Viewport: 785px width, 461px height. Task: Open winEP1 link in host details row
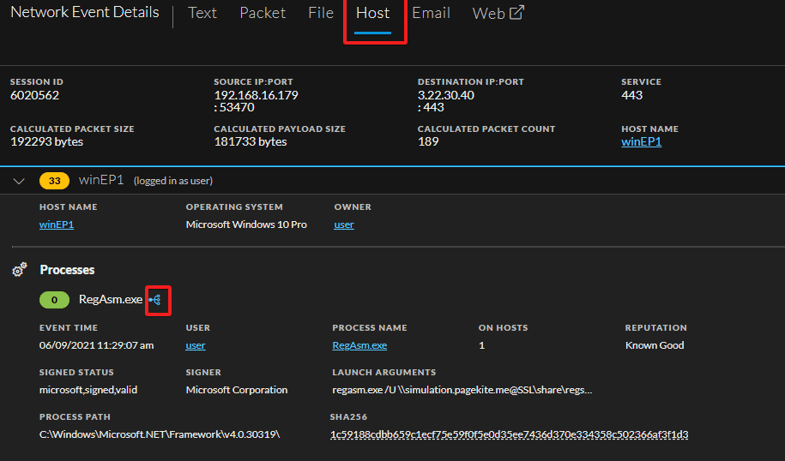[x=56, y=224]
